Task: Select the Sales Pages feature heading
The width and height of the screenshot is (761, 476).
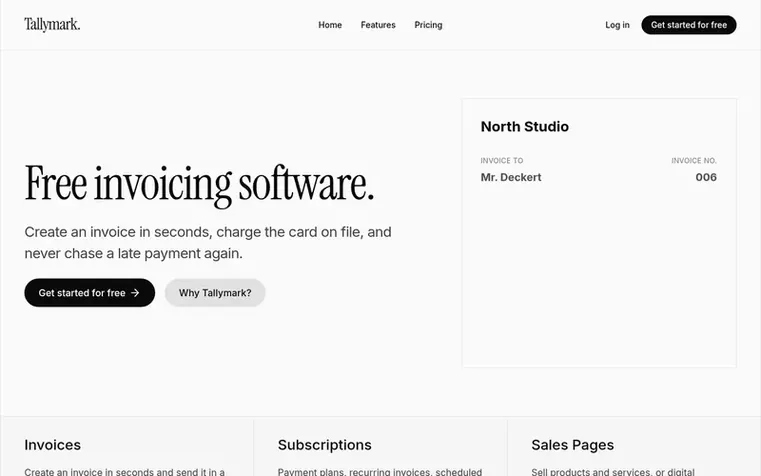Action: click(573, 445)
